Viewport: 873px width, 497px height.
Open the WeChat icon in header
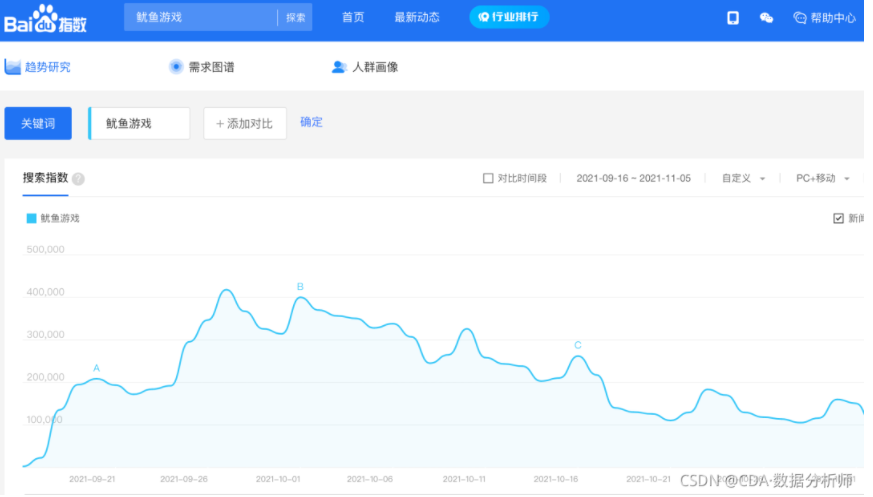[766, 18]
